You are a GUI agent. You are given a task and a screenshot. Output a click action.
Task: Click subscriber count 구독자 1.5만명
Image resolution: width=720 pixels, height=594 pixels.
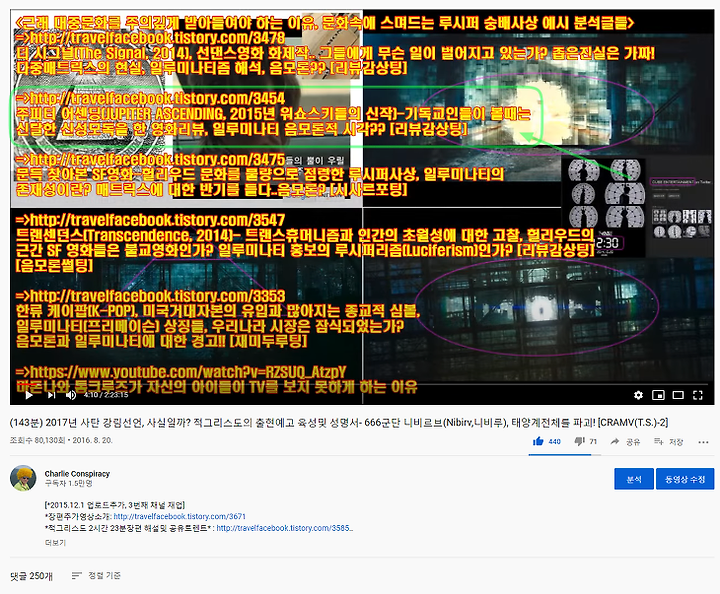coord(68,483)
